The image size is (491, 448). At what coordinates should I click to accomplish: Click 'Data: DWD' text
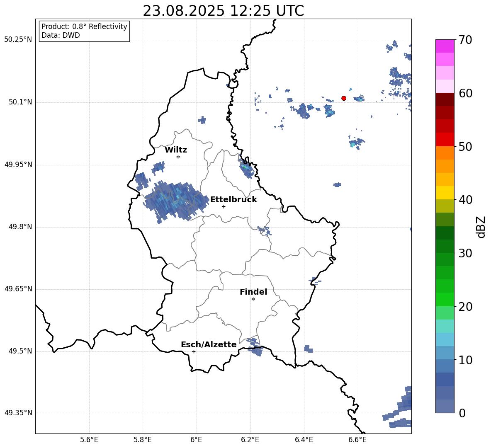pyautogui.click(x=61, y=35)
